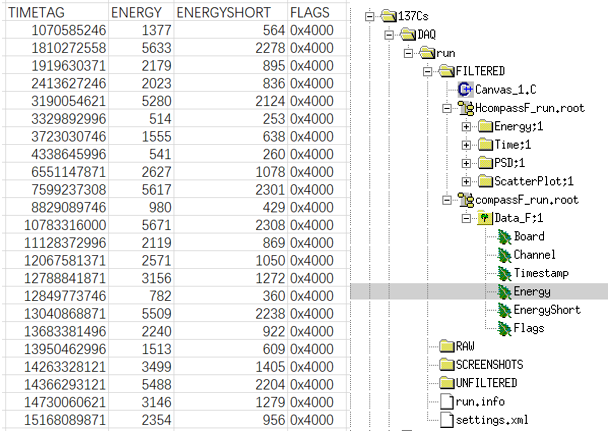Select energyshort cell 1272
The image size is (611, 434).
pyautogui.click(x=231, y=278)
